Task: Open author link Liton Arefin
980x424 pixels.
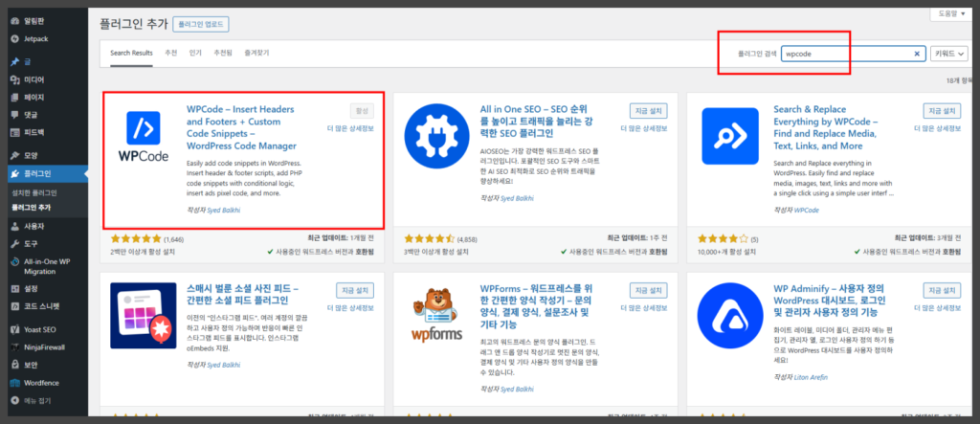Action: tap(811, 377)
